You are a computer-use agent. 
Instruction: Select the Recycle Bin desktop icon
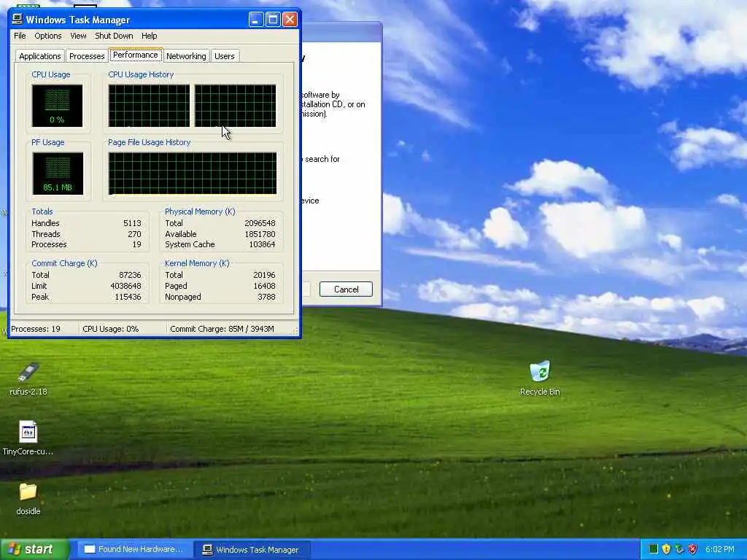540,378
